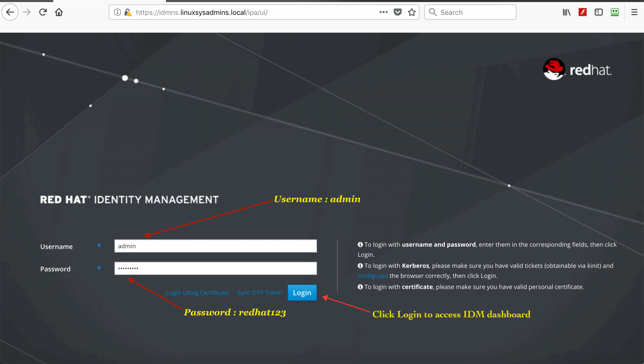Open the Library icon in toolbar
This screenshot has height=364, width=644.
(x=566, y=12)
